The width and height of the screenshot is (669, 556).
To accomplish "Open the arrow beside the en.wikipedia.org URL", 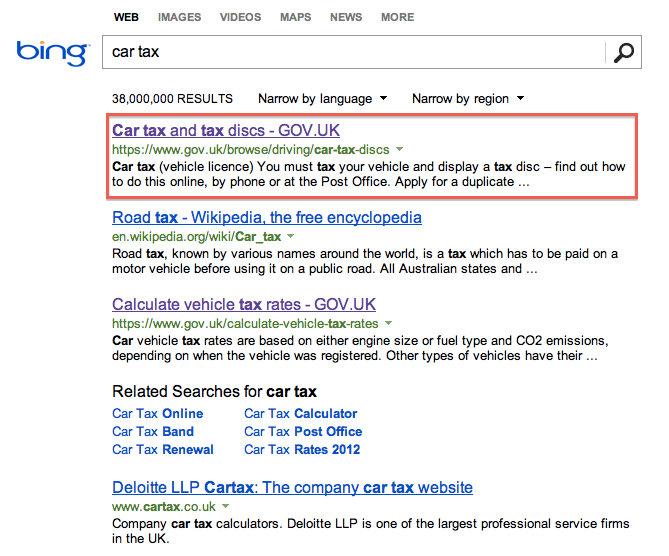I will [291, 236].
